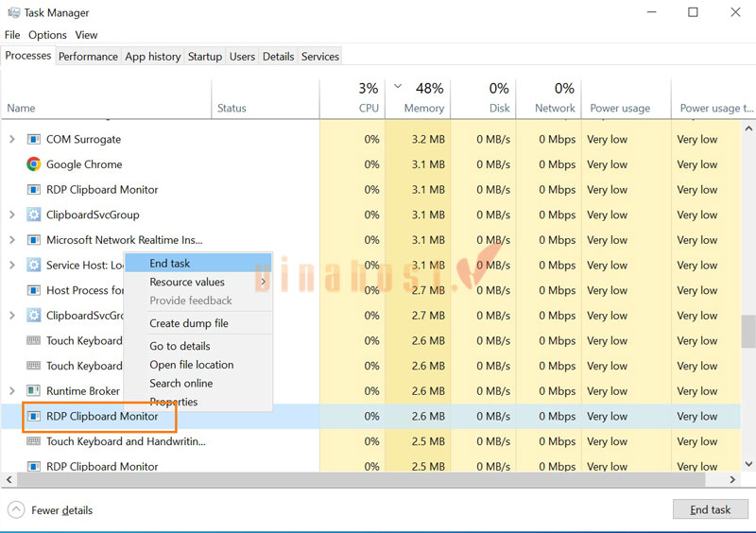The image size is (756, 533).
Task: Click the gear icon beside ClipboardSvcGroup 3.1 MB
Action: point(33,215)
